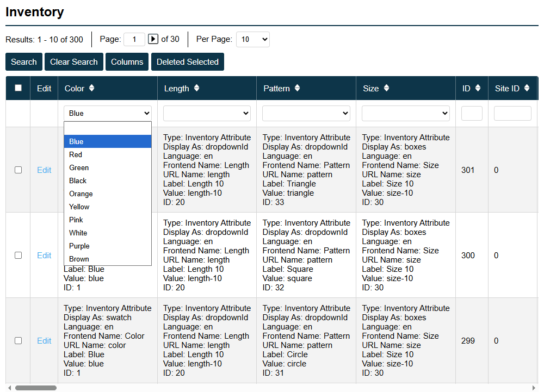Open the Size filter dropdown

point(406,113)
